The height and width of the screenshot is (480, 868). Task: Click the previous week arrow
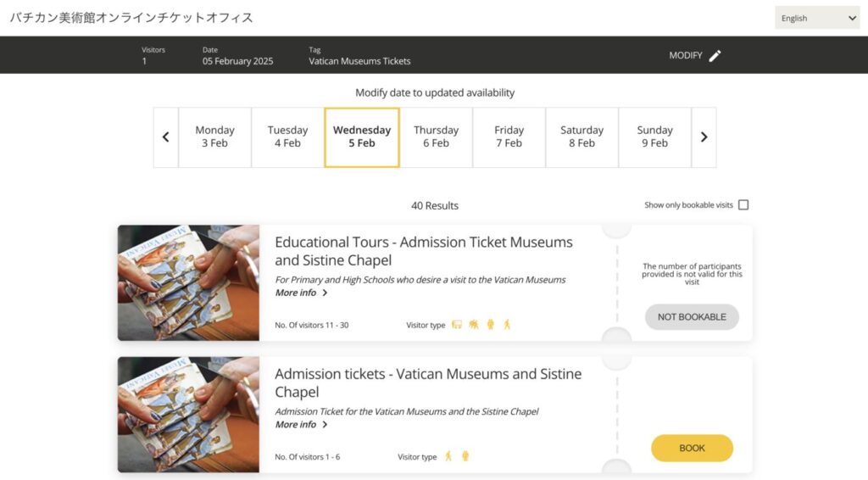166,137
